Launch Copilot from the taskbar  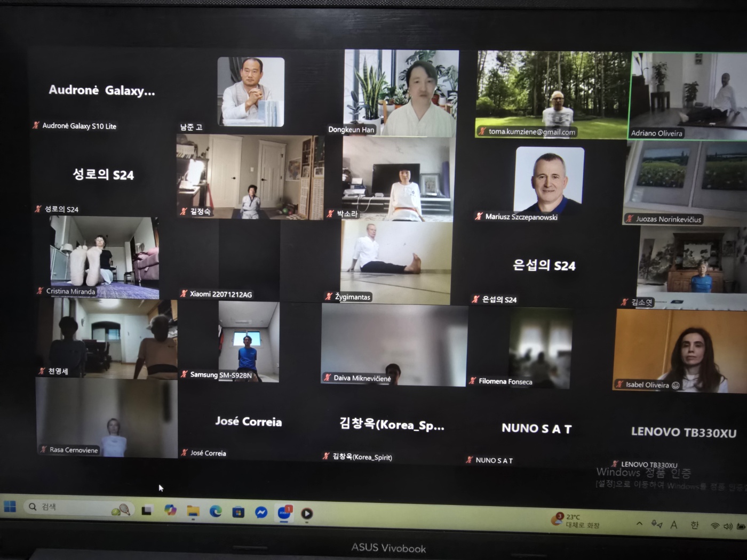(x=170, y=510)
